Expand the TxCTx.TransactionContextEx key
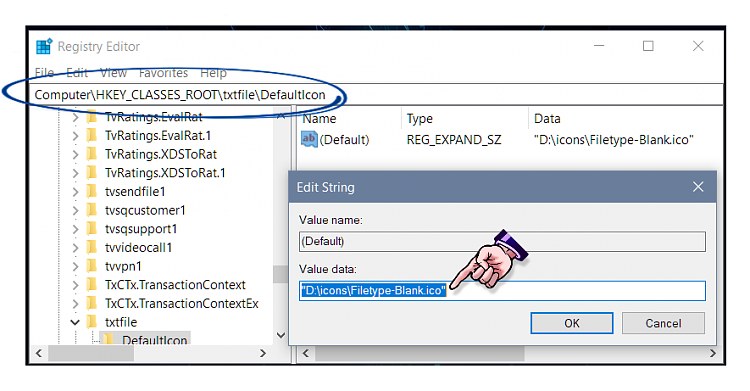This screenshot has width=750, height=391. point(76,304)
